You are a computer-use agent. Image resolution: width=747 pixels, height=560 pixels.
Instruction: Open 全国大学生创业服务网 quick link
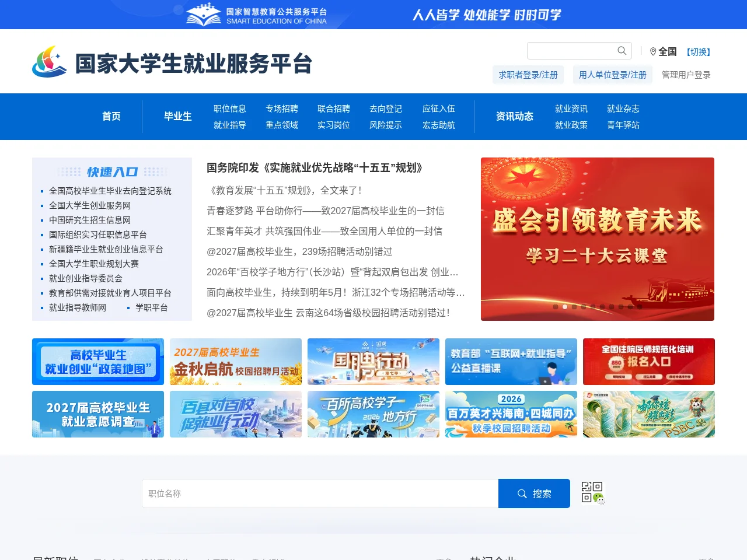pos(90,205)
